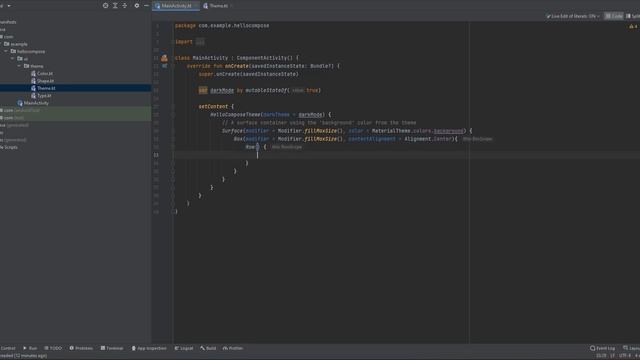Open the Profiler tool window
640x360 pixels.
(x=233, y=348)
